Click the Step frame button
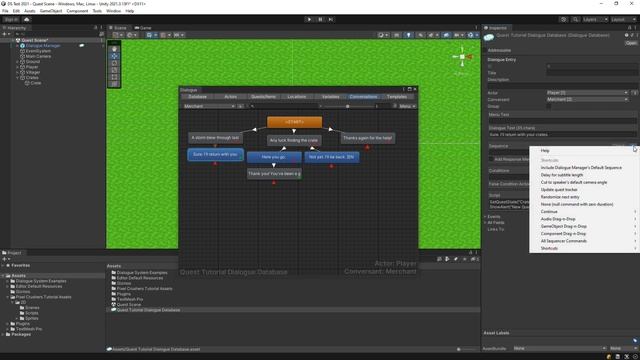The width and height of the screenshot is (640, 360). pyautogui.click(x=331, y=19)
